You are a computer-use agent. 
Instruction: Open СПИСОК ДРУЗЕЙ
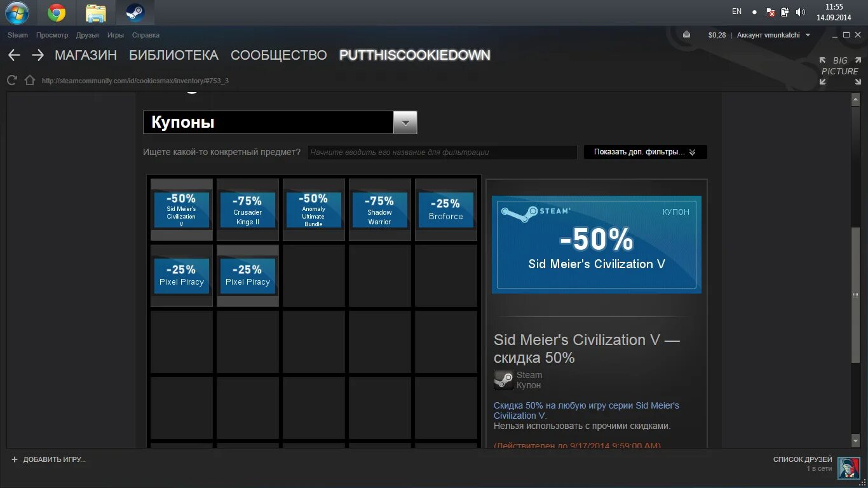(x=803, y=459)
